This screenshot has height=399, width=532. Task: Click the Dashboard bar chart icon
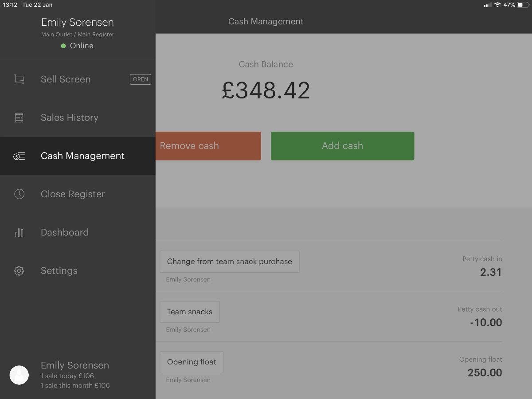(19, 232)
